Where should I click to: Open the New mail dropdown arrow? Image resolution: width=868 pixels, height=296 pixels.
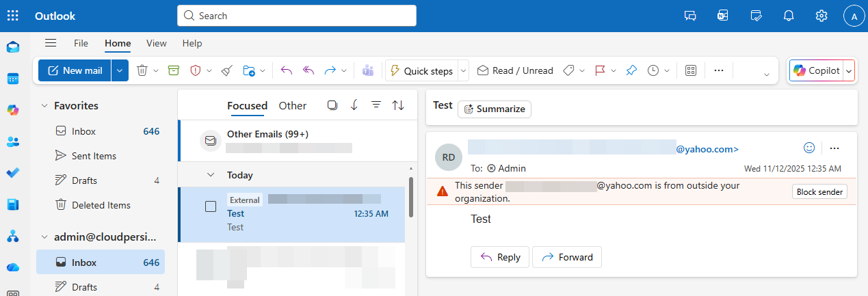tap(120, 70)
